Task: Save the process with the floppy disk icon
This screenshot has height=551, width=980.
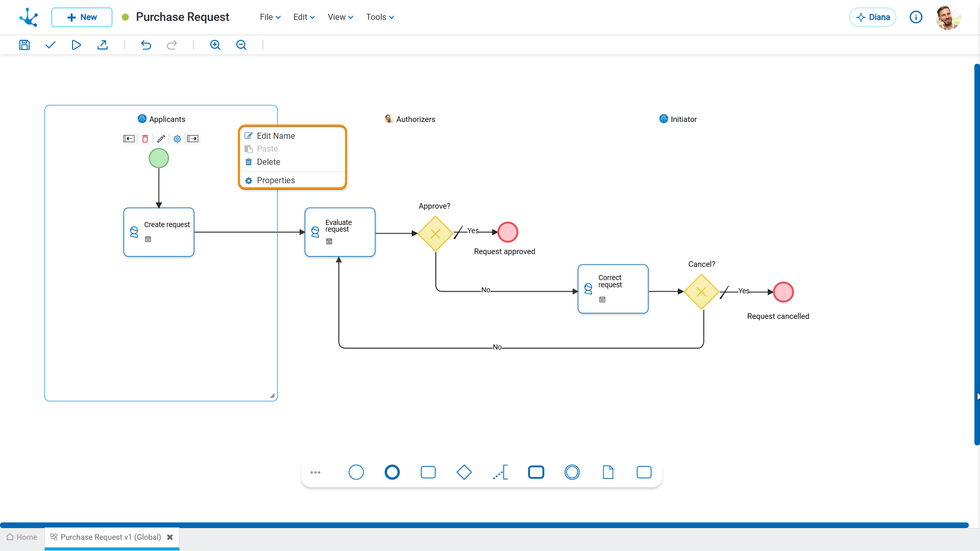Action: click(24, 45)
